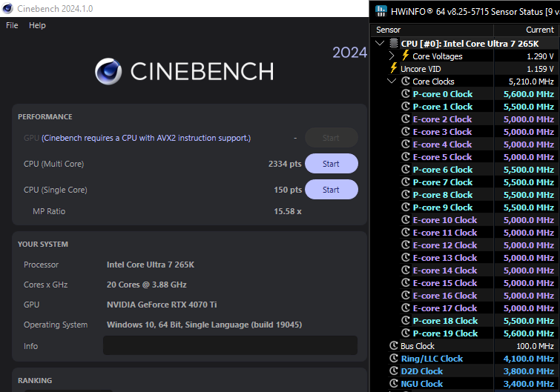Click the E-core 17 Clock icon
Image resolution: width=560 pixels, height=392 pixels.
[406, 308]
